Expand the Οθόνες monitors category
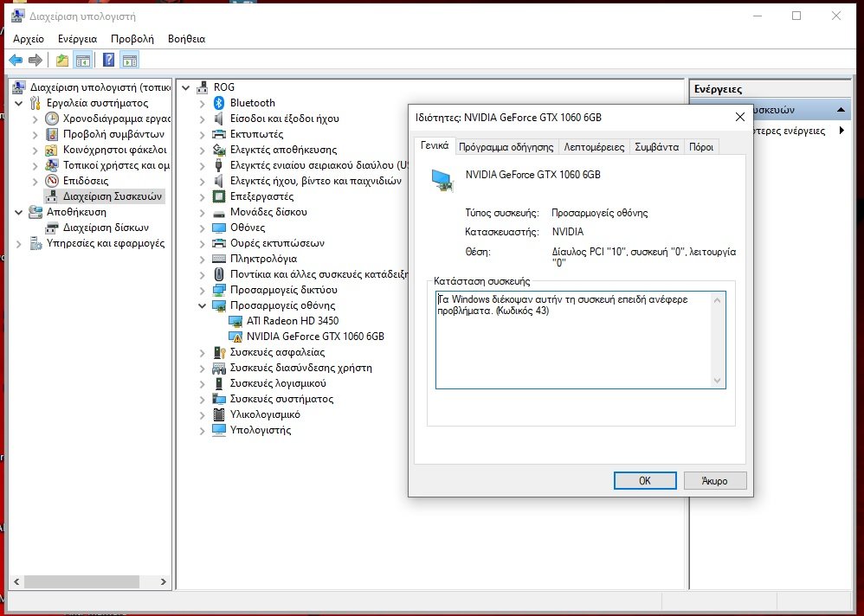Screen dimensions: 864x616 pos(203,228)
